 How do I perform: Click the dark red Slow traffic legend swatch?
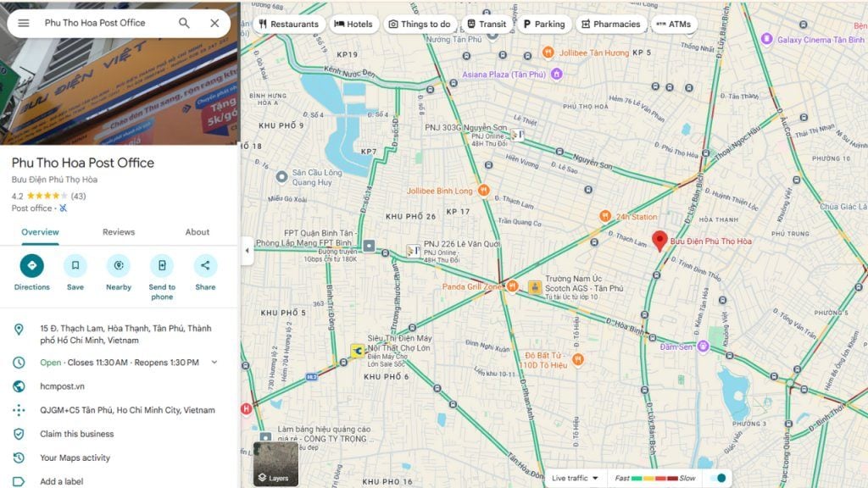pyautogui.click(x=672, y=479)
